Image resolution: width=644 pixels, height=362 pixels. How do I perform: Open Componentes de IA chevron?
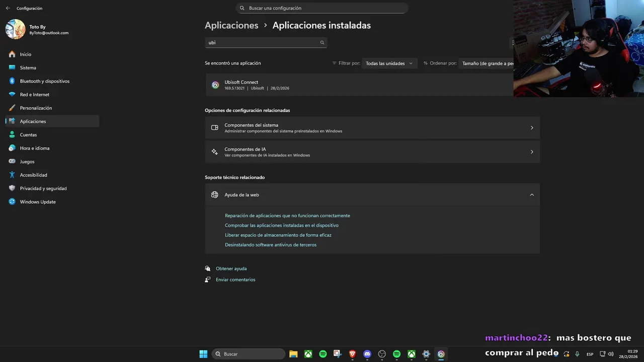[532, 152]
